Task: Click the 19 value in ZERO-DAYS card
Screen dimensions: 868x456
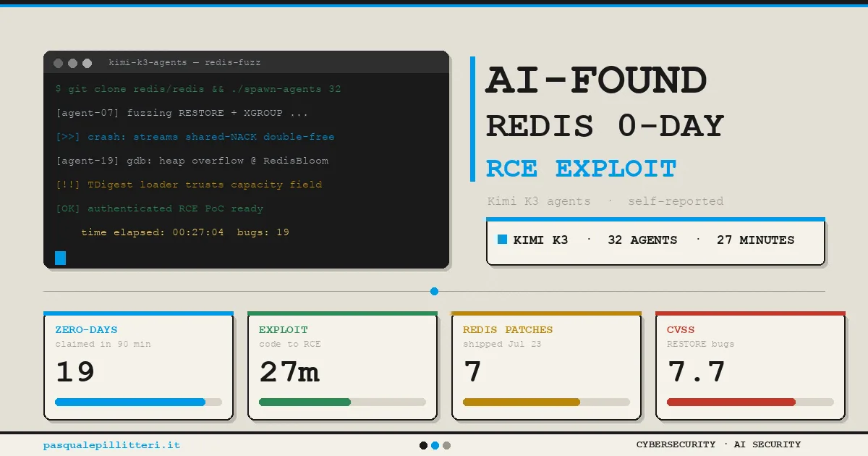Action: [x=75, y=372]
